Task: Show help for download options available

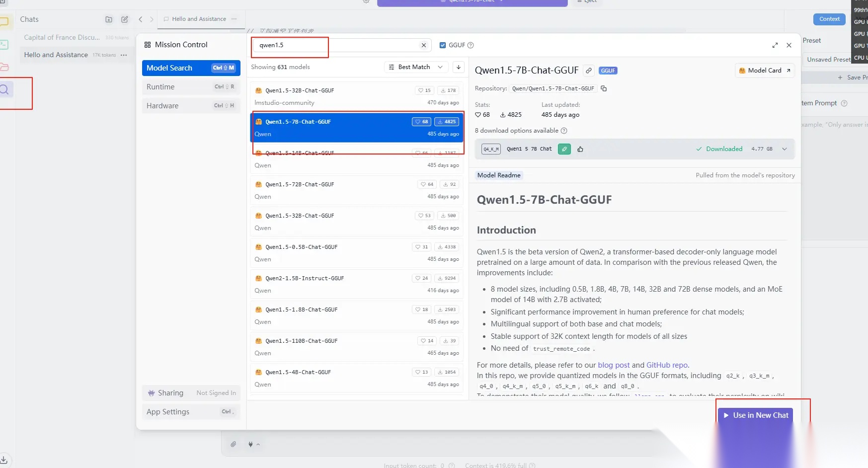Action: (x=564, y=131)
